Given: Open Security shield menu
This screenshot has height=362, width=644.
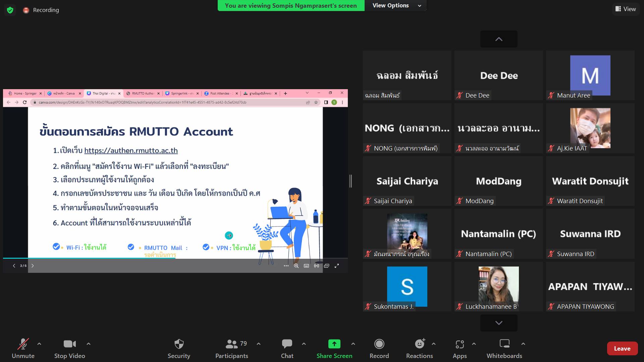Looking at the screenshot, I should click(x=179, y=349).
